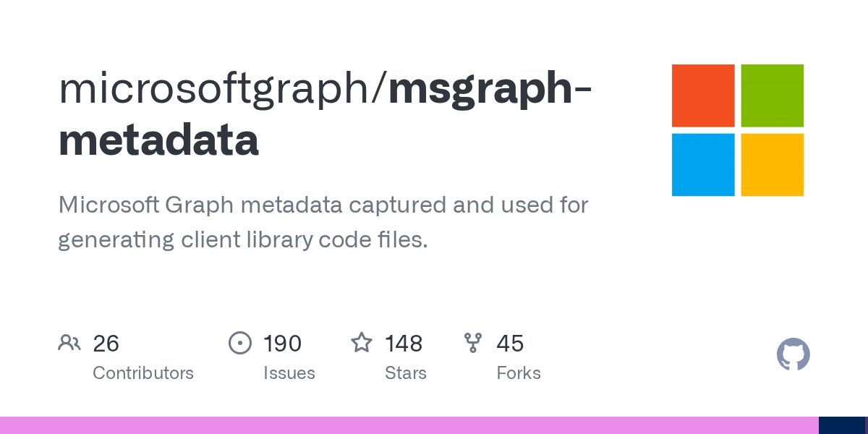
Task: Click the GitHub octocat logo
Action: [x=793, y=354]
